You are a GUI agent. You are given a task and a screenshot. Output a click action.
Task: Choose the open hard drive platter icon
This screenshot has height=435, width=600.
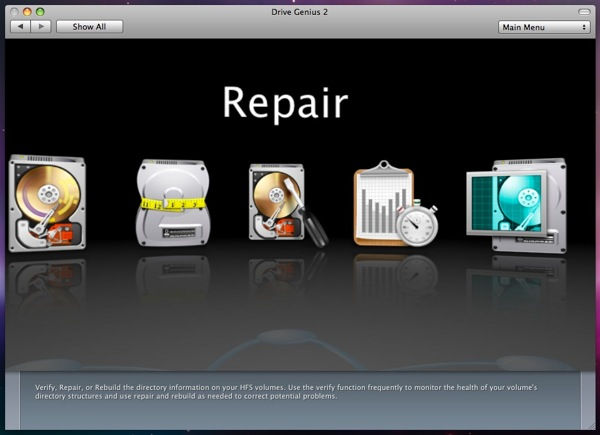[46, 203]
